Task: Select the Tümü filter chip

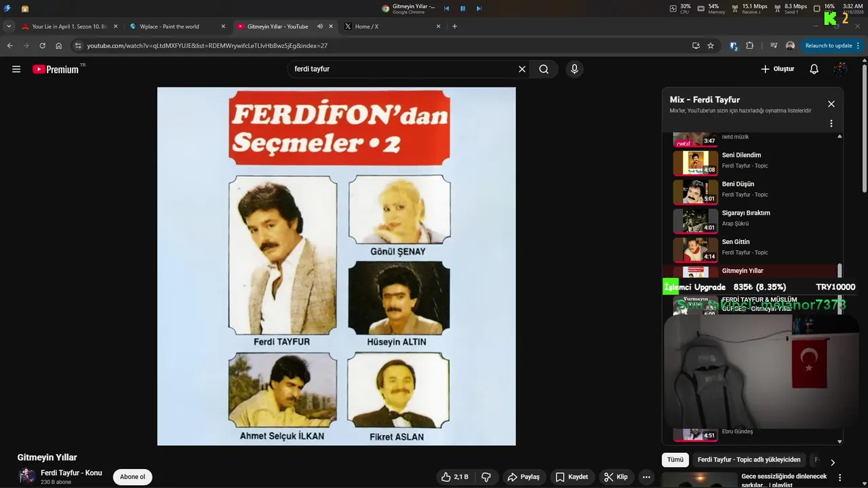Action: [x=675, y=460]
